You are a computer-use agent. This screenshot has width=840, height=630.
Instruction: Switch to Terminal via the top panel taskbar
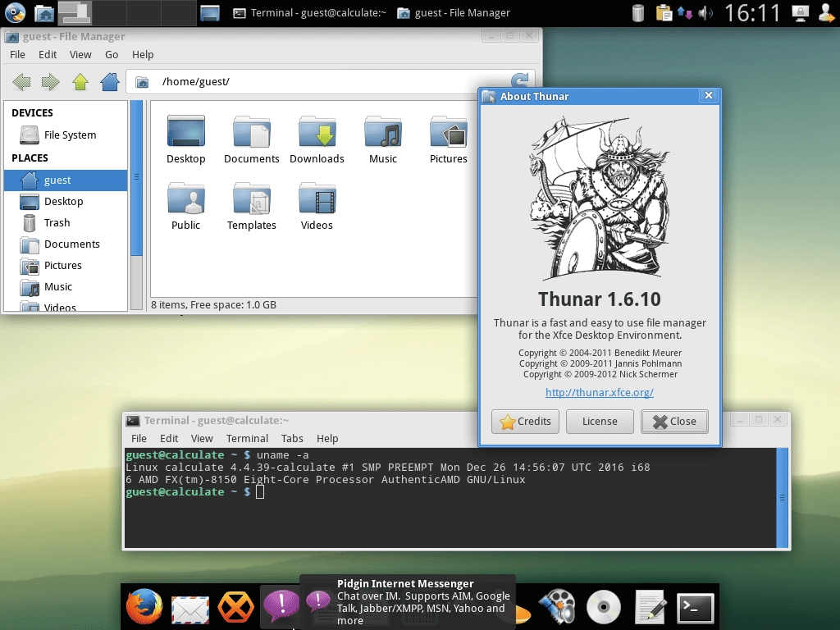[x=310, y=13]
